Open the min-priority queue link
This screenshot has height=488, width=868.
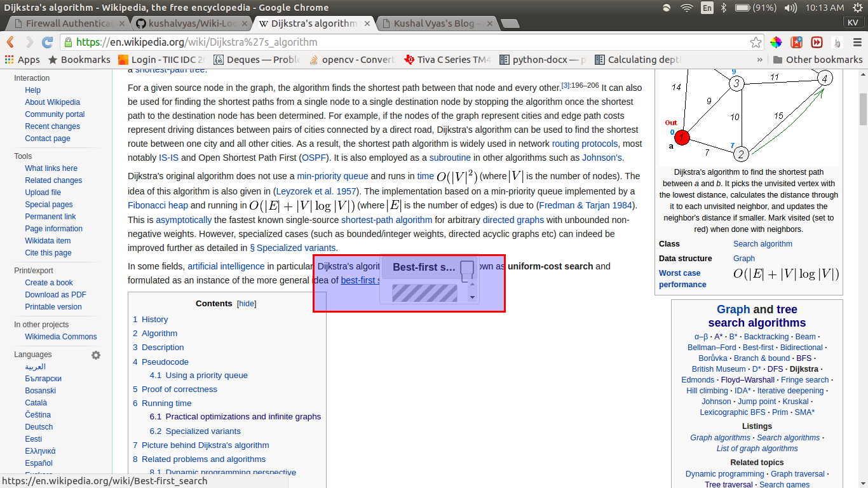coord(332,176)
